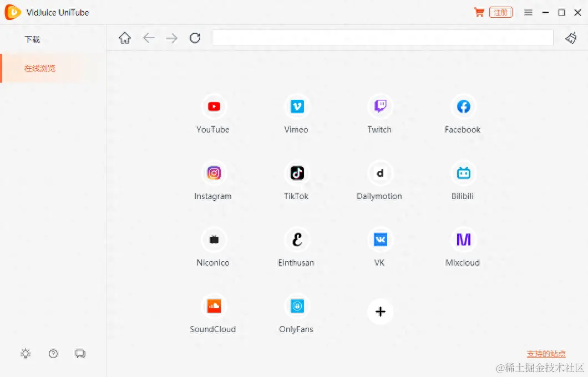Open the Niconico site icon
Viewport: 588px width, 377px height.
click(214, 240)
